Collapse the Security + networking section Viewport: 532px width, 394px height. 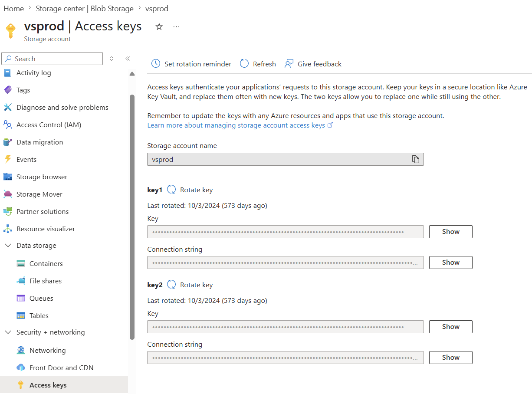pos(8,332)
